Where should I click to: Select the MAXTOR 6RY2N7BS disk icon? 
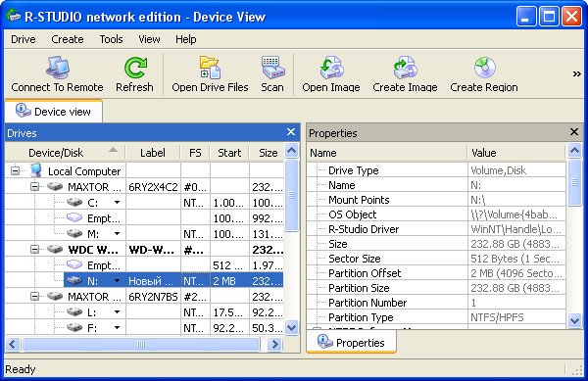coord(55,297)
